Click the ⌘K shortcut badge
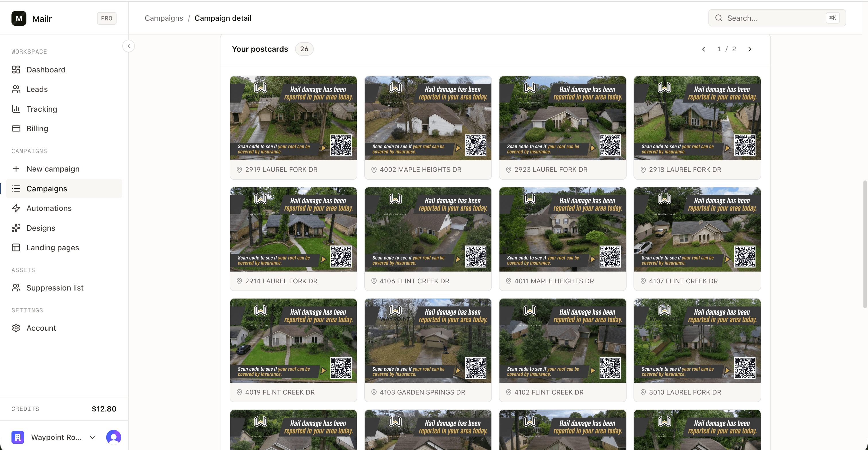The image size is (868, 450). point(833,18)
